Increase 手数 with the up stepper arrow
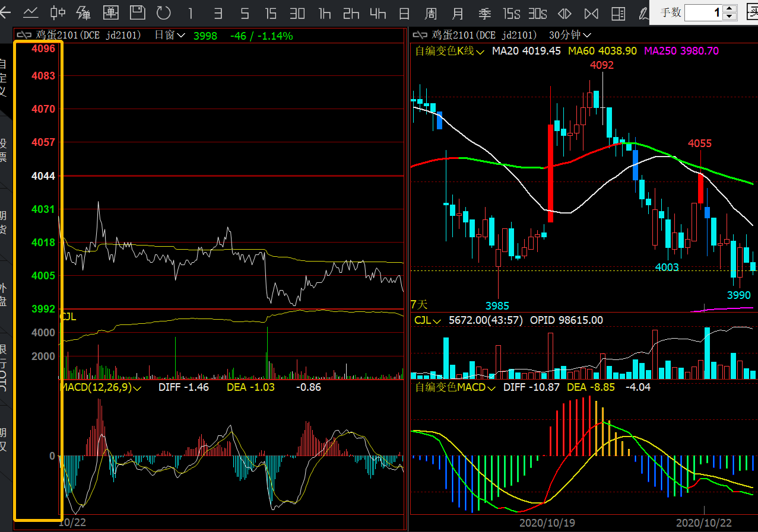 [x=730, y=8]
